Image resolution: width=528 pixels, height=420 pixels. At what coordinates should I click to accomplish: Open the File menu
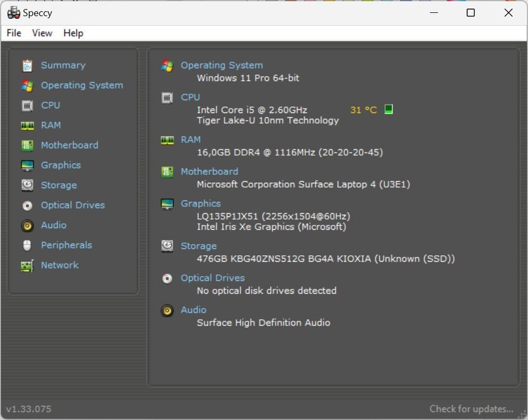13,33
